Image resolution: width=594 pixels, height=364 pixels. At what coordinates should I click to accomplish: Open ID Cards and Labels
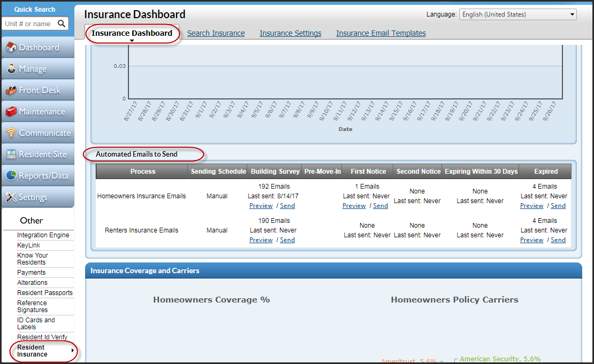[x=36, y=323]
